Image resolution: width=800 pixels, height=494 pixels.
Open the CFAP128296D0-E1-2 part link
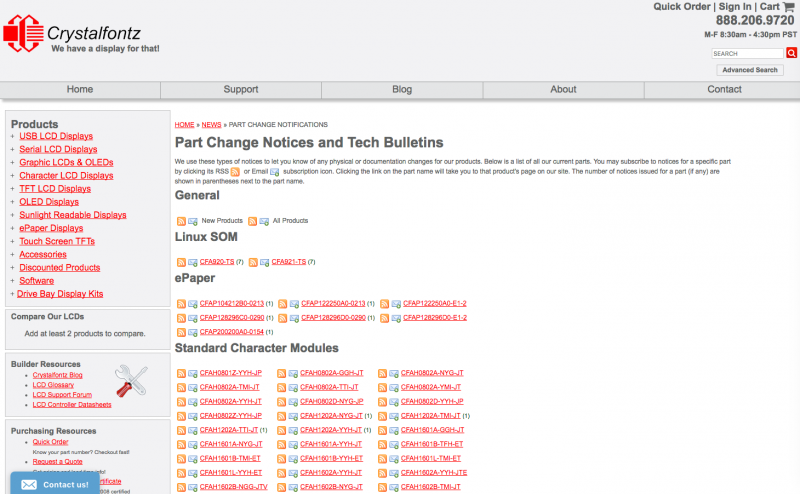[x=435, y=317]
